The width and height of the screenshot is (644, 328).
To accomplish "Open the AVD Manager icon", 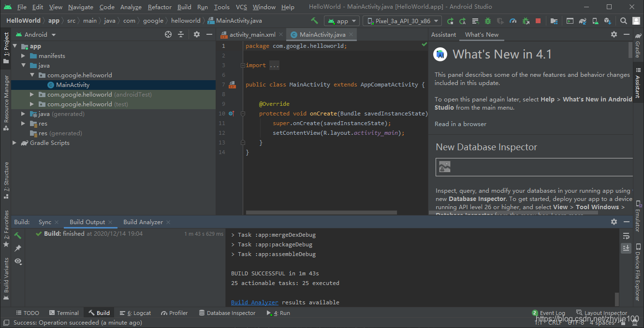I will (596, 21).
